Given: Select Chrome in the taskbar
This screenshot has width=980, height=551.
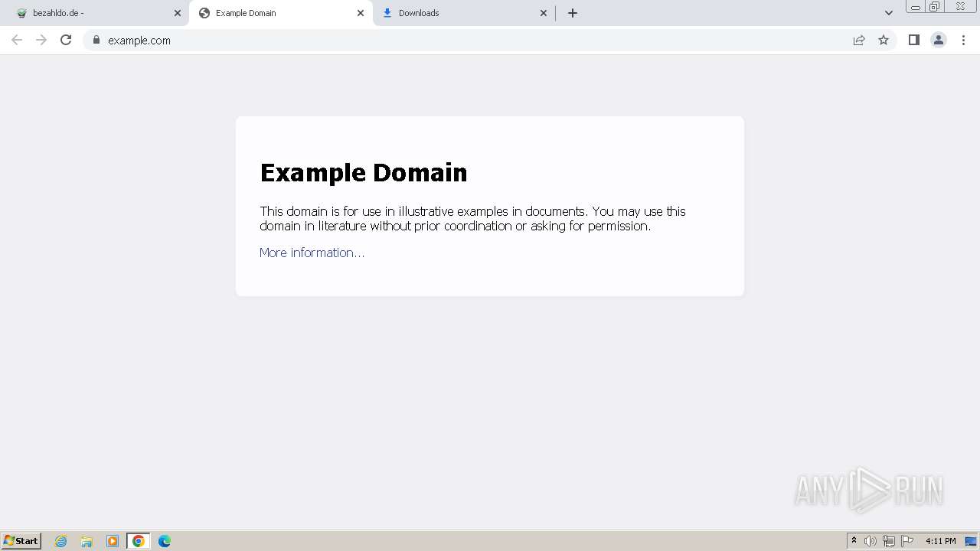Looking at the screenshot, I should (139, 541).
